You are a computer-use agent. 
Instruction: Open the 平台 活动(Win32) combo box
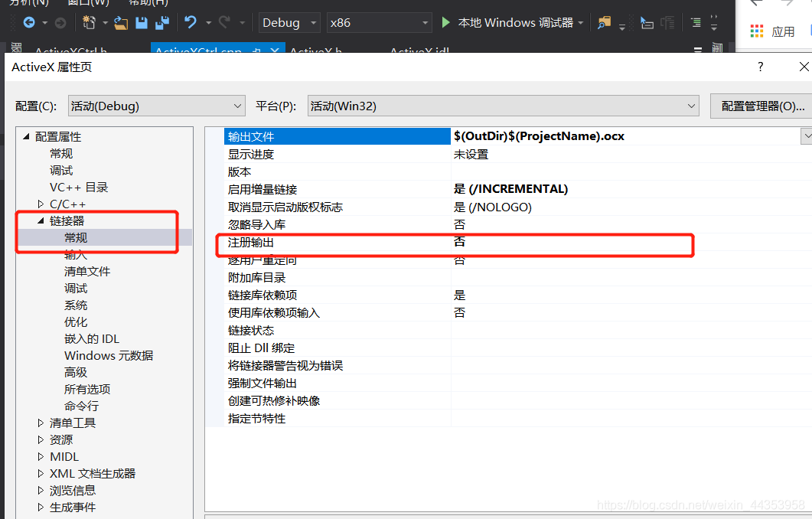[x=503, y=106]
